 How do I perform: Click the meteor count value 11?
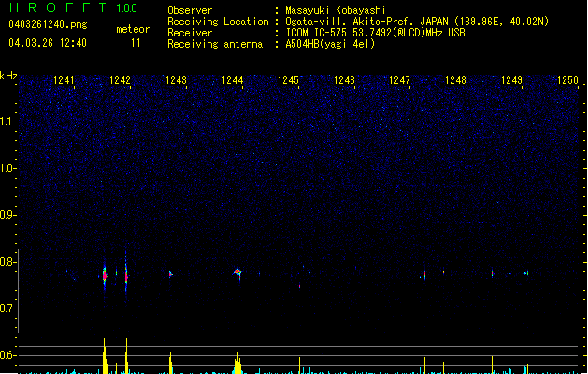tap(136, 43)
